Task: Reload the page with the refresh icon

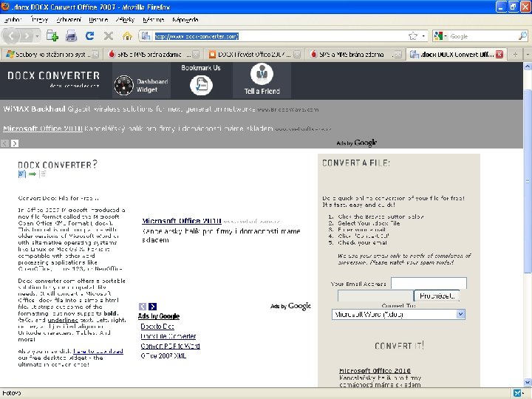Action: coord(89,35)
